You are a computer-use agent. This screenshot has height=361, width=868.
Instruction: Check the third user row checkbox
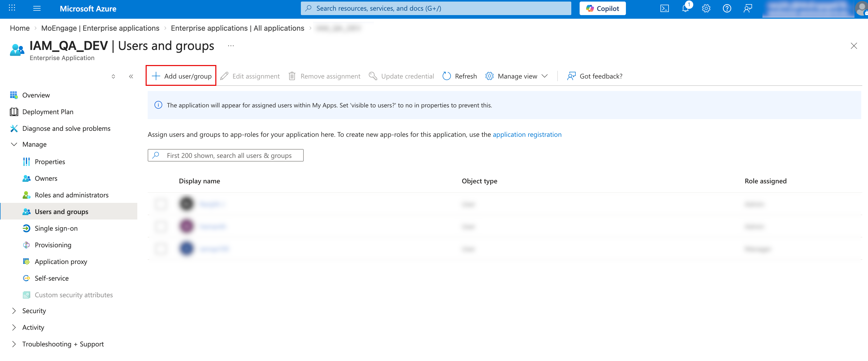[161, 249]
